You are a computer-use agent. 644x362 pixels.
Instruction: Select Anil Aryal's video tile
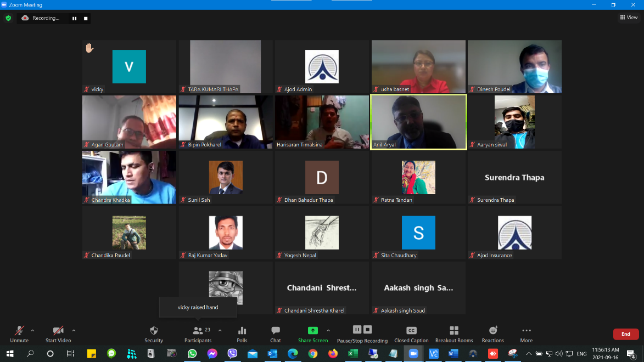[418, 122]
